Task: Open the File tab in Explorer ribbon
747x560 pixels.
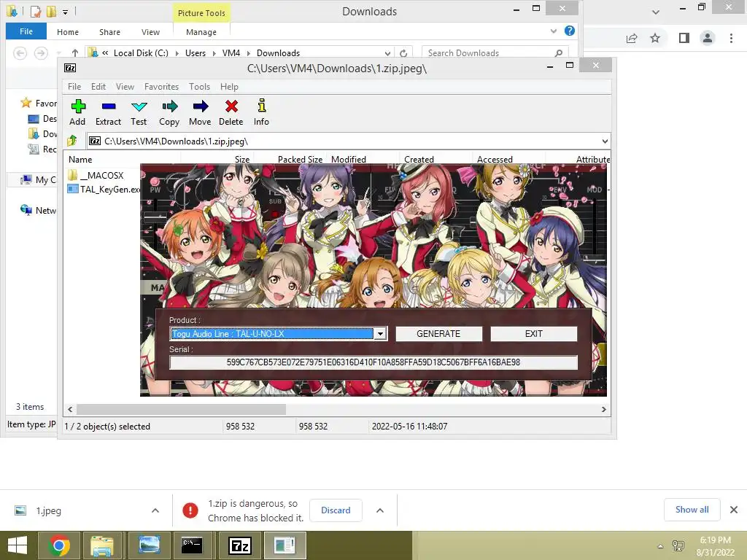Action: click(26, 31)
